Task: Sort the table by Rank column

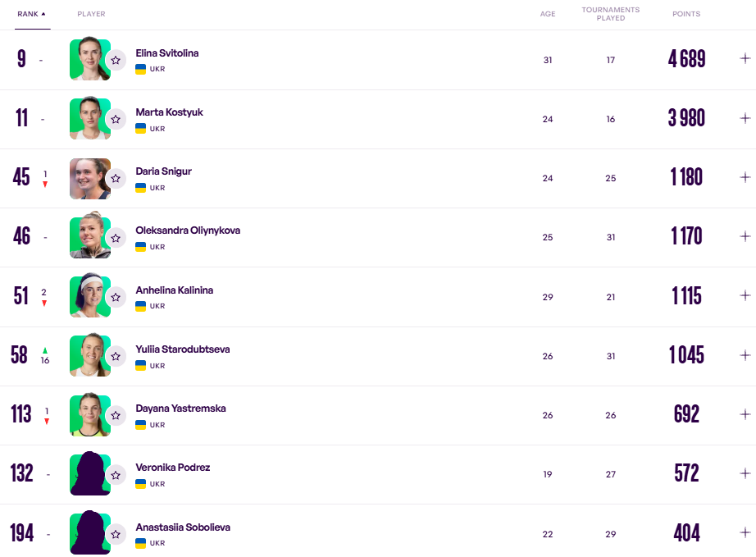Action: 32,14
